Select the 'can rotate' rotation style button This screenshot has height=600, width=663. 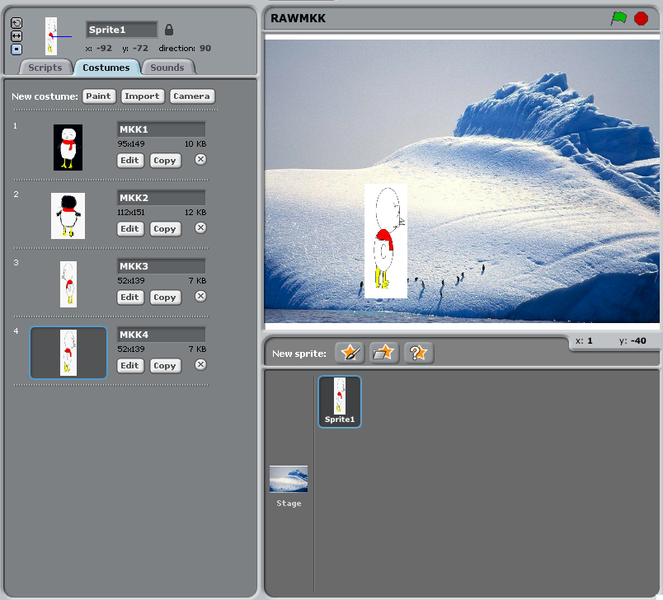[16, 23]
